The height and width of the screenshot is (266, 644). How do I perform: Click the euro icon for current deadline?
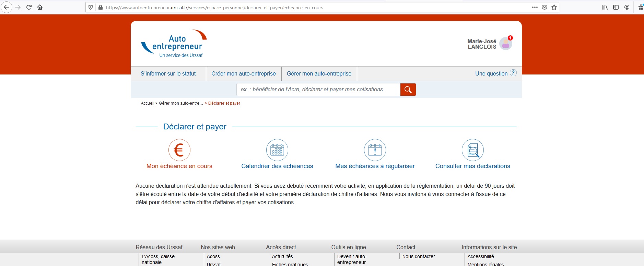click(179, 150)
